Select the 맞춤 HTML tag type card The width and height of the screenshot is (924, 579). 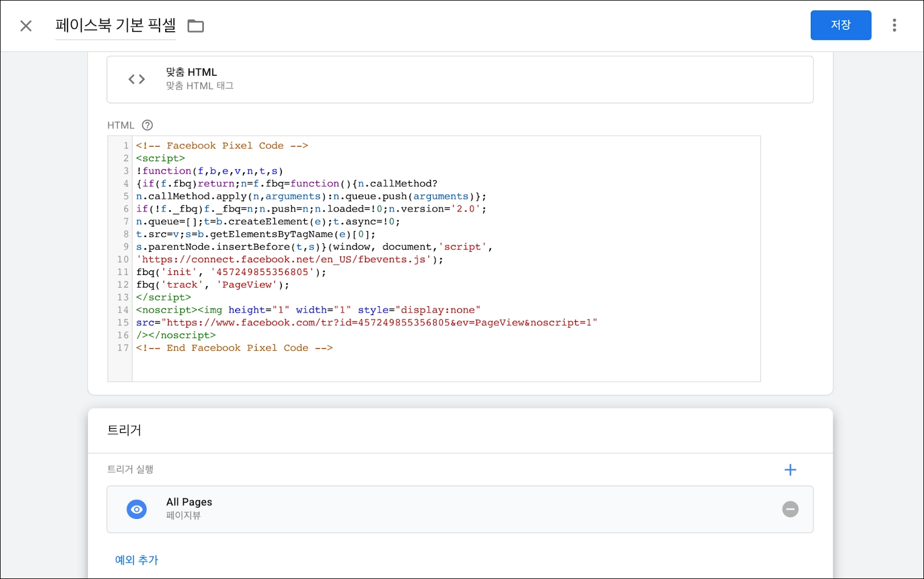coord(460,79)
